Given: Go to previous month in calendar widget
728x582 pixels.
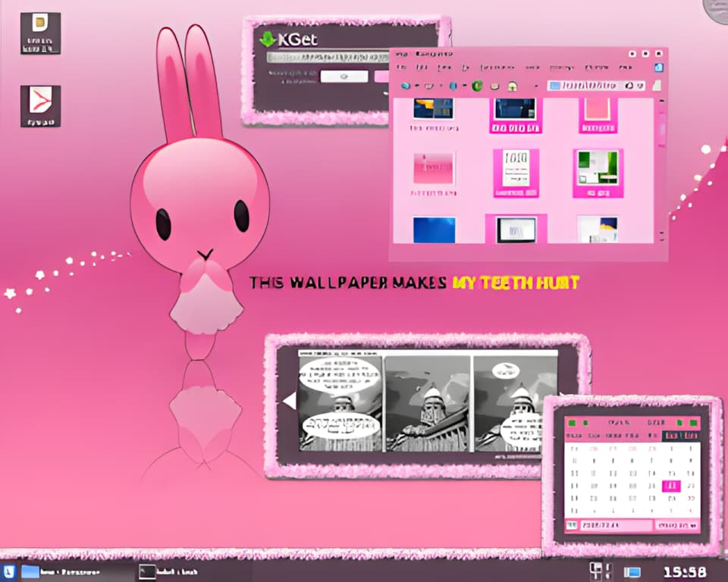Looking at the screenshot, I should coord(585,423).
